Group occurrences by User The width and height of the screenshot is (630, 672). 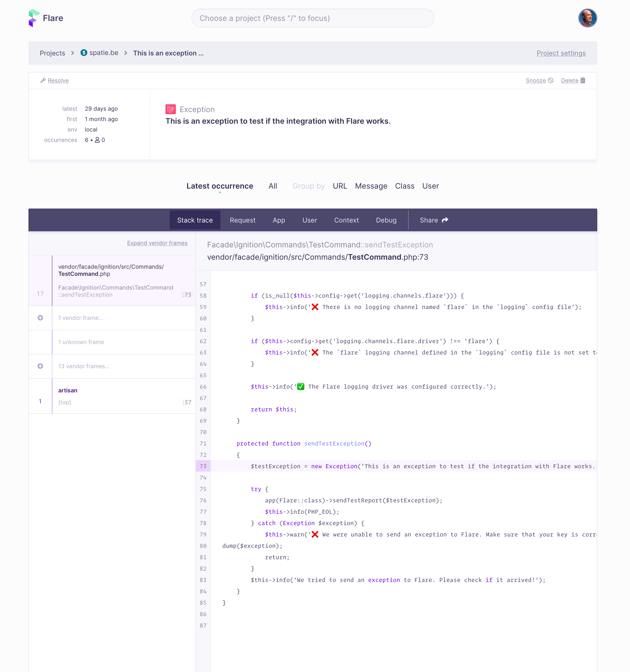(430, 186)
